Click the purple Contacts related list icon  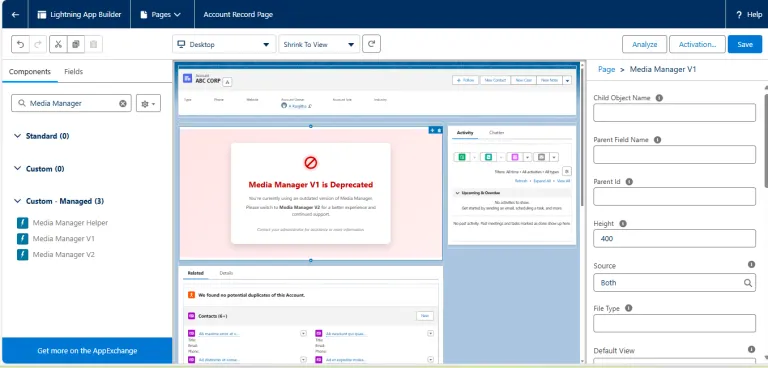pos(192,316)
